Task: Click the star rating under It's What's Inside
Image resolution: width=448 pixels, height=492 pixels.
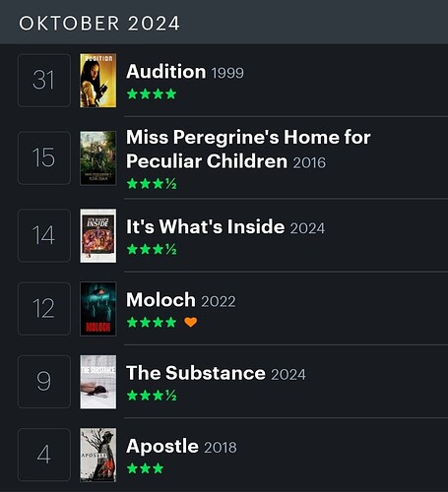Action: (x=152, y=249)
